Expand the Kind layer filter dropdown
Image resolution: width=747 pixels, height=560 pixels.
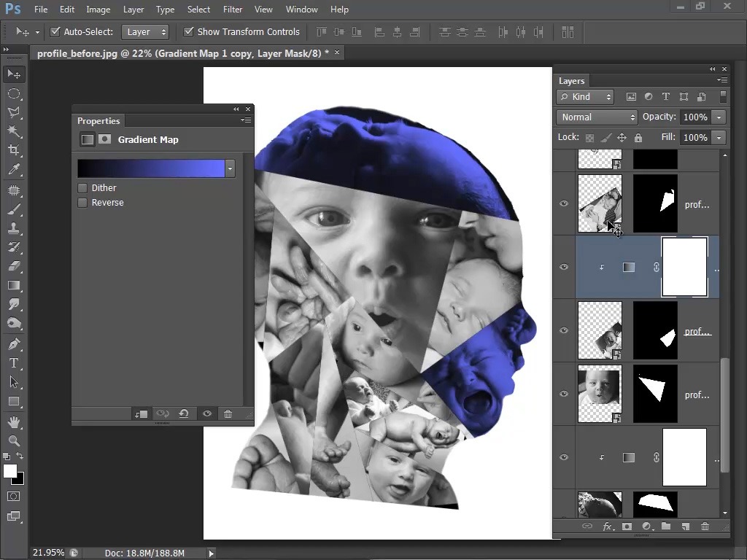click(586, 97)
